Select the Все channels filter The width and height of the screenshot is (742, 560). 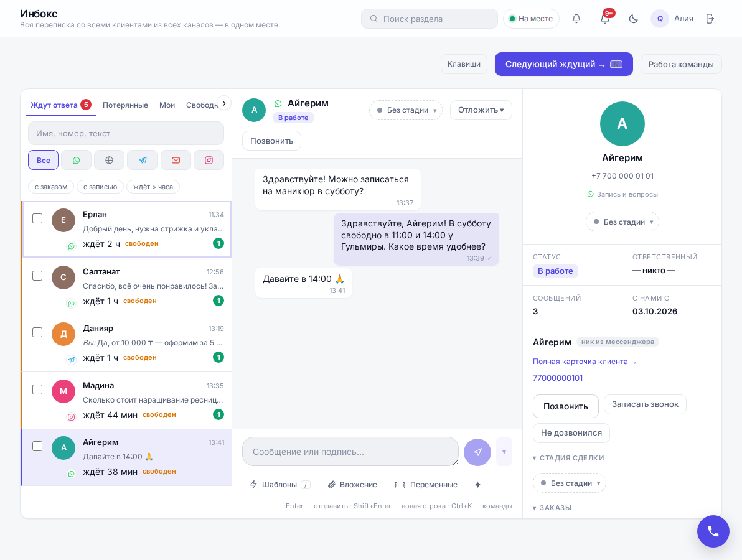(43, 160)
